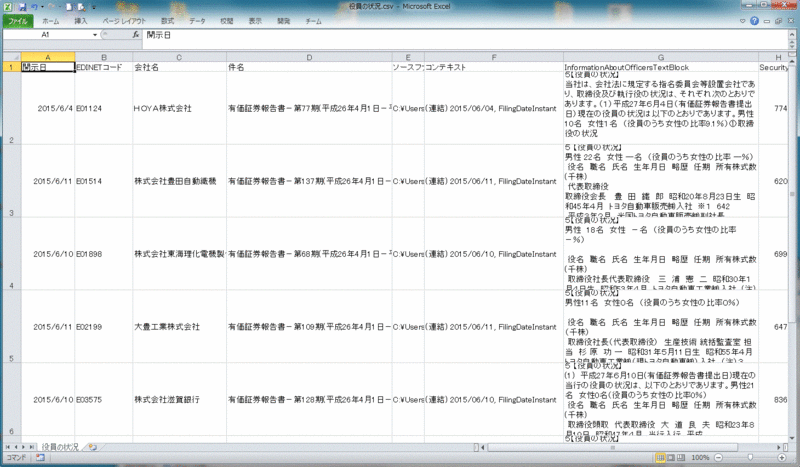800x467 pixels.
Task: Switch to Normal view in status bar
Action: (660, 458)
